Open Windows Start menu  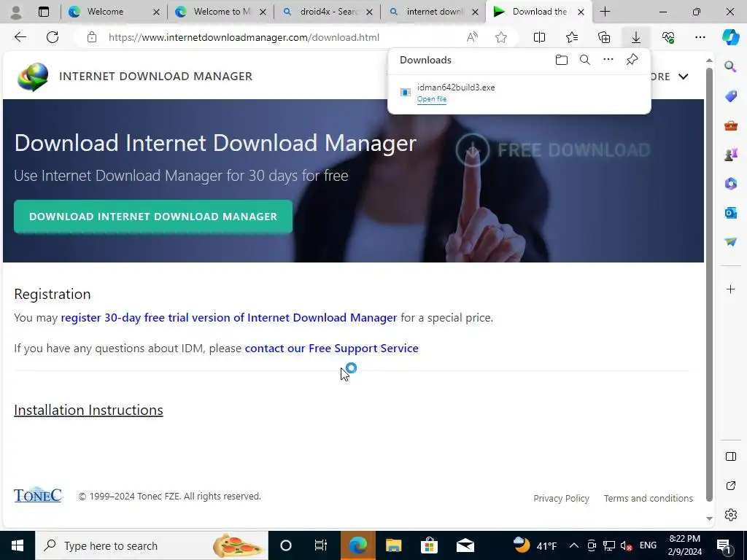click(18, 545)
